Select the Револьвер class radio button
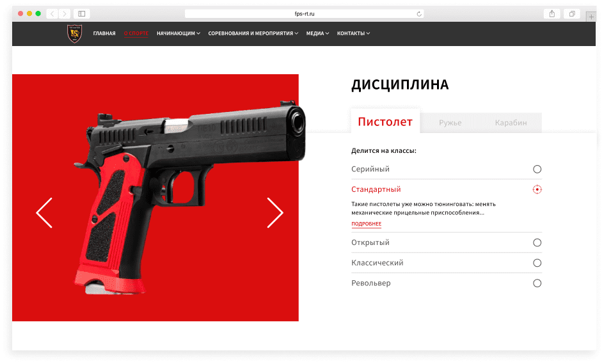 [x=537, y=283]
